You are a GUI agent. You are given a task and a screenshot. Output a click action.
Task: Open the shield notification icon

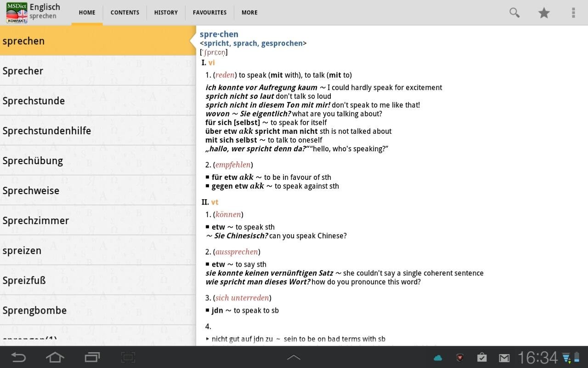(459, 357)
